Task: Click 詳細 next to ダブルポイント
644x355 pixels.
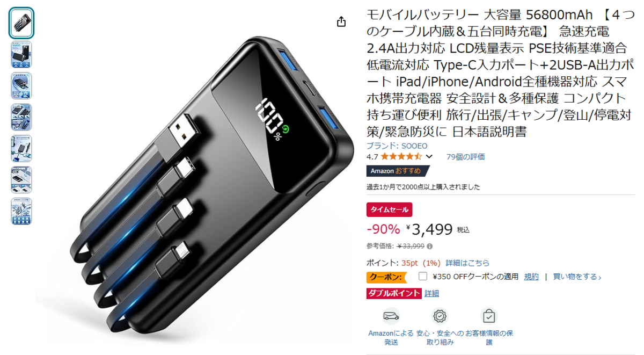Action: [431, 293]
